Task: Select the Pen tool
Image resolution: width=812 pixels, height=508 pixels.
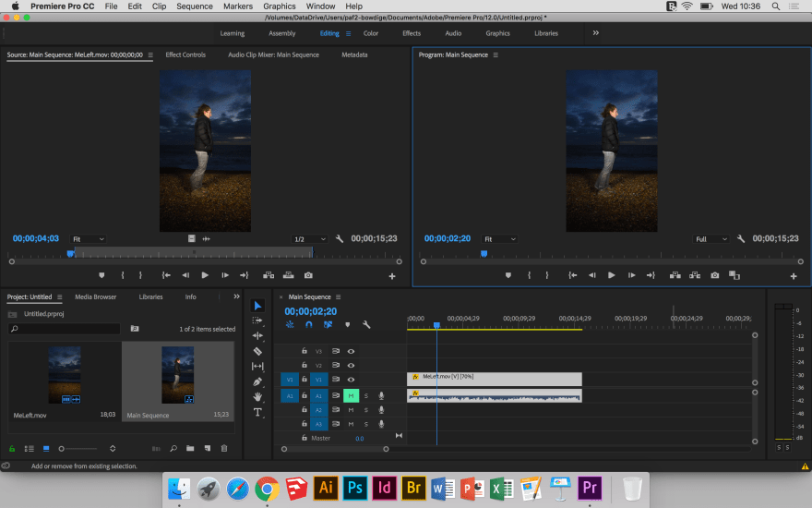Action: [257, 381]
